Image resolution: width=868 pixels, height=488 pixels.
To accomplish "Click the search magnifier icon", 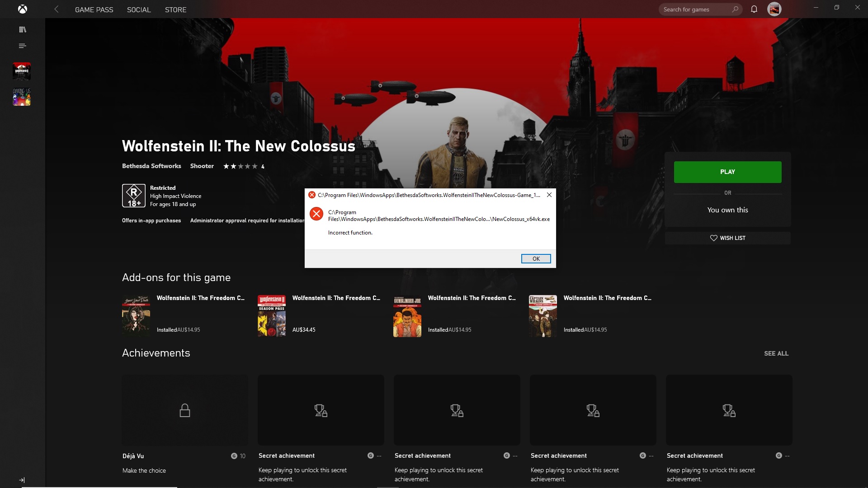I will (x=735, y=9).
